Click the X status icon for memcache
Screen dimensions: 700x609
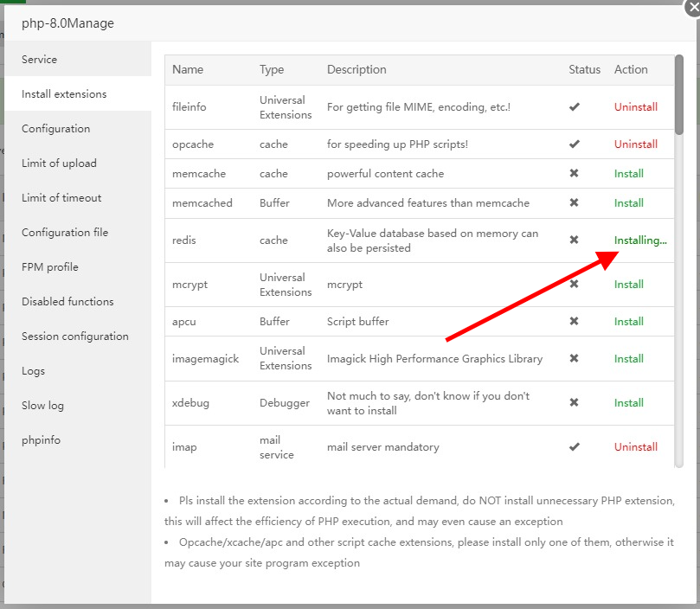point(575,174)
